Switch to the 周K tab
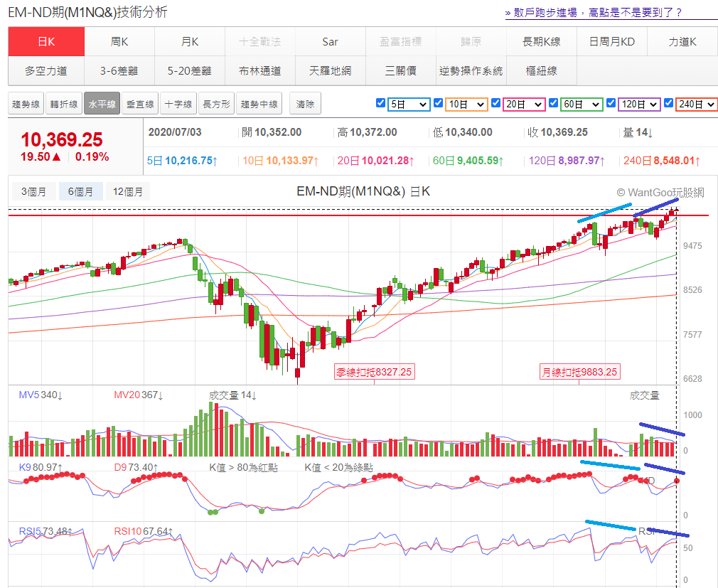This screenshot has height=588, width=718. pos(119,42)
